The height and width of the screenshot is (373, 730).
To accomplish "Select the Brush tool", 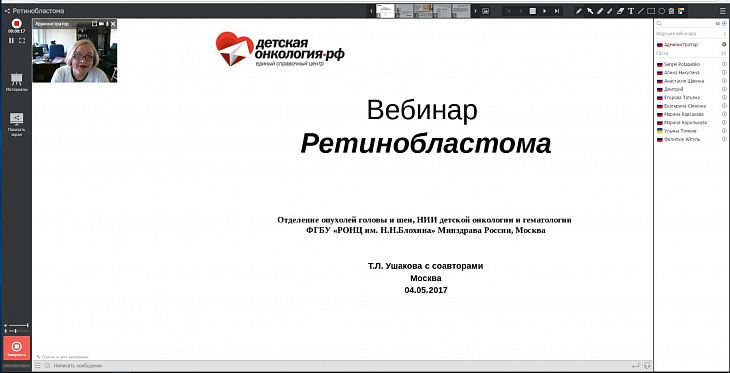I will click(x=610, y=11).
